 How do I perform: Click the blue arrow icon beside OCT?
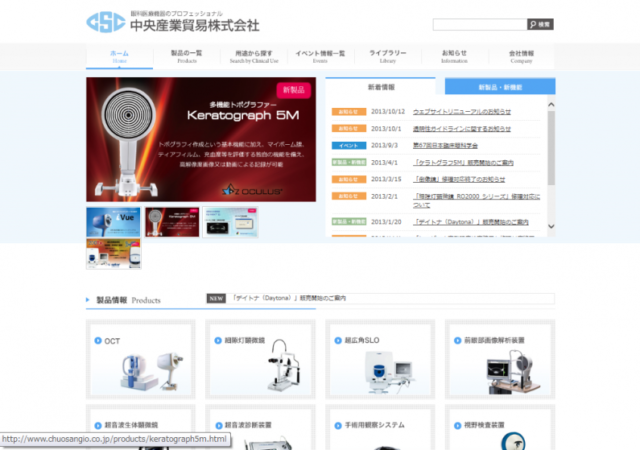(98, 341)
